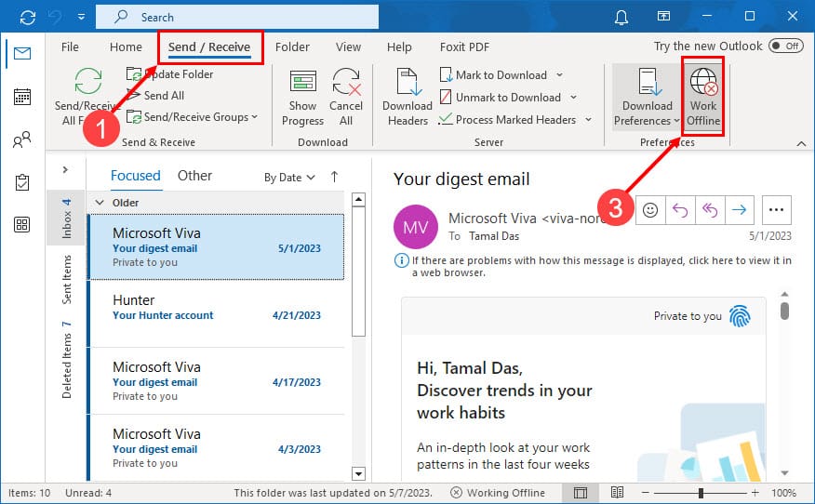
Task: Click into the Search box
Action: (x=237, y=17)
